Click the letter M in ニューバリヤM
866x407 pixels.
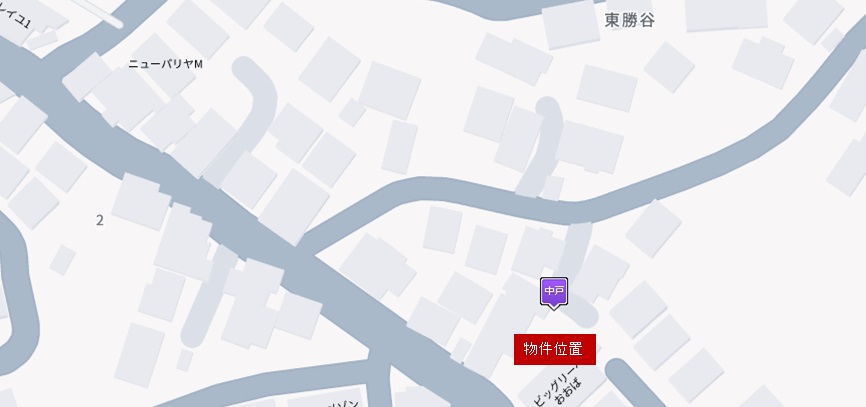[199, 65]
